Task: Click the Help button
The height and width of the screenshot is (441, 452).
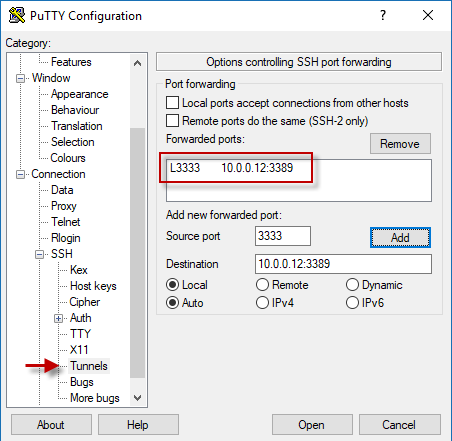Action: (x=138, y=425)
